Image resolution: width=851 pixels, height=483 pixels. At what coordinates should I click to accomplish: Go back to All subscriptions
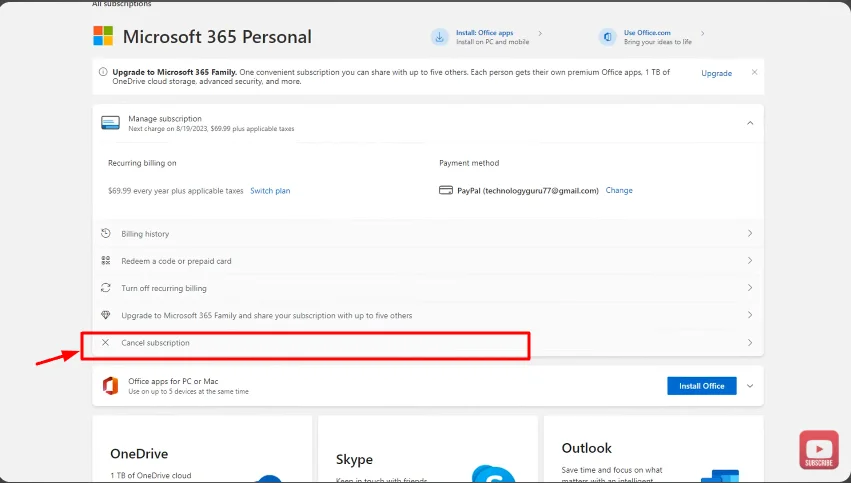coord(122,3)
